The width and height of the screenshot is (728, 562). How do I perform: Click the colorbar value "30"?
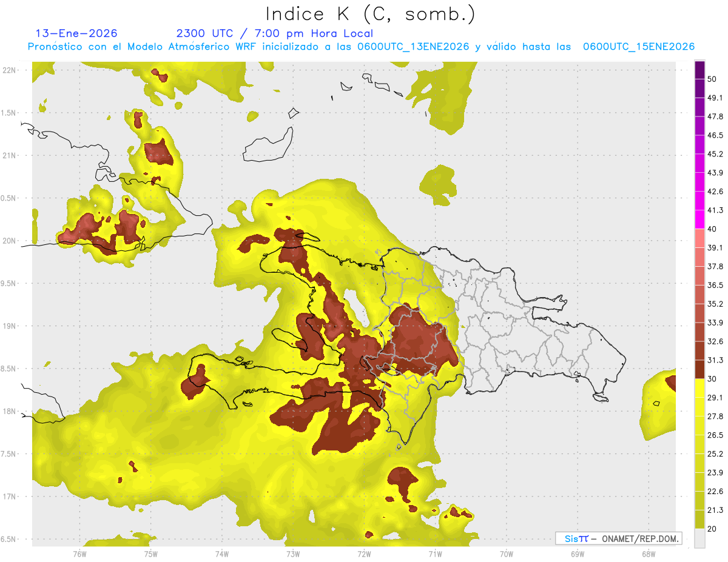click(712, 379)
